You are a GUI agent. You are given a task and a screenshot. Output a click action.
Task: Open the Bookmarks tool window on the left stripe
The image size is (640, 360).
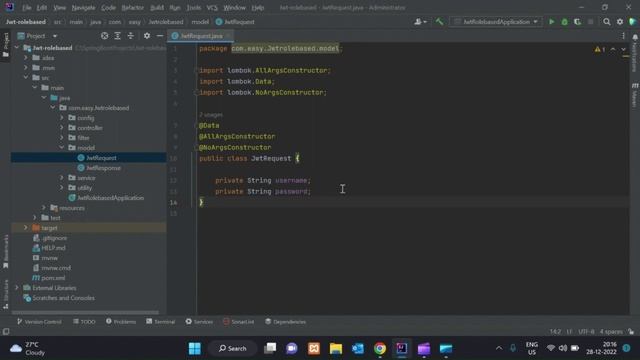tap(5, 252)
